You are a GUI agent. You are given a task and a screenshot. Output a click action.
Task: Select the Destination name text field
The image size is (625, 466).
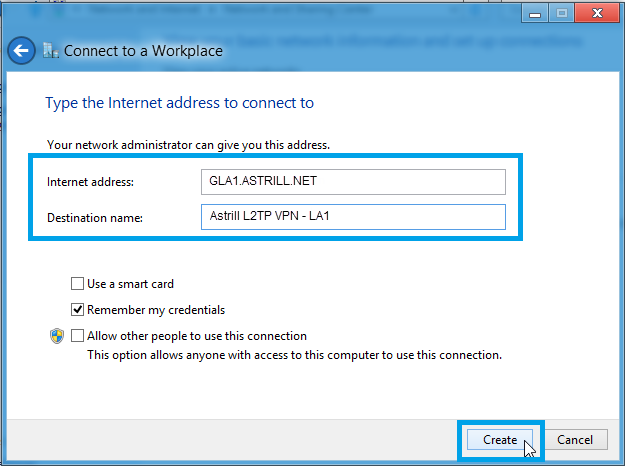point(353,217)
